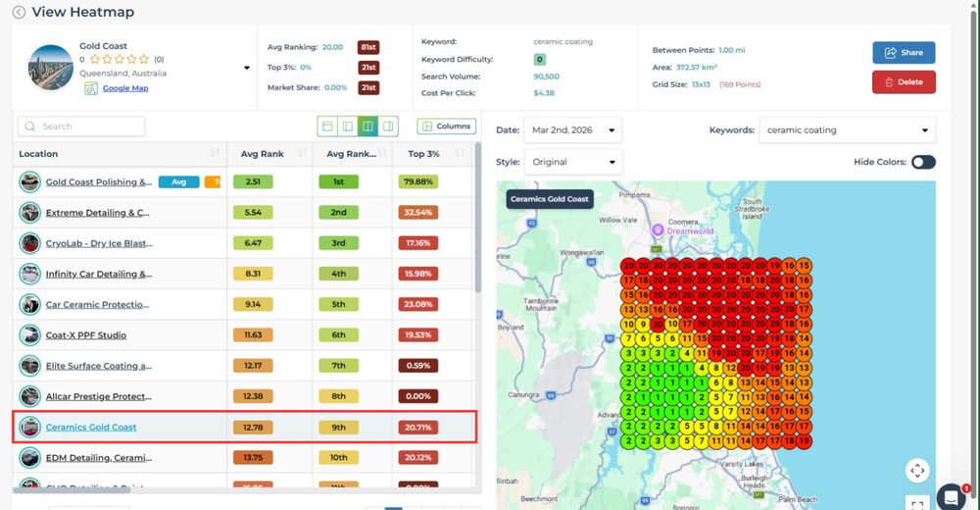The width and height of the screenshot is (980, 510).
Task: Click the blue Share button
Action: pyautogui.click(x=904, y=53)
